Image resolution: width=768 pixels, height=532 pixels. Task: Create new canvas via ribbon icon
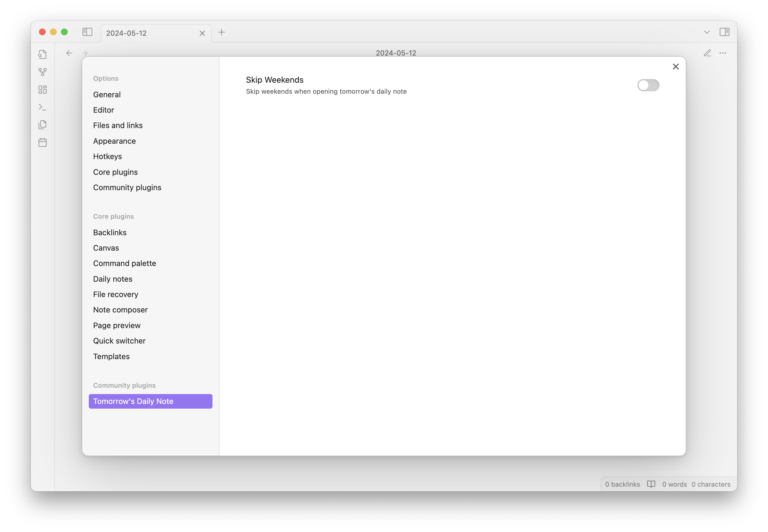[42, 89]
